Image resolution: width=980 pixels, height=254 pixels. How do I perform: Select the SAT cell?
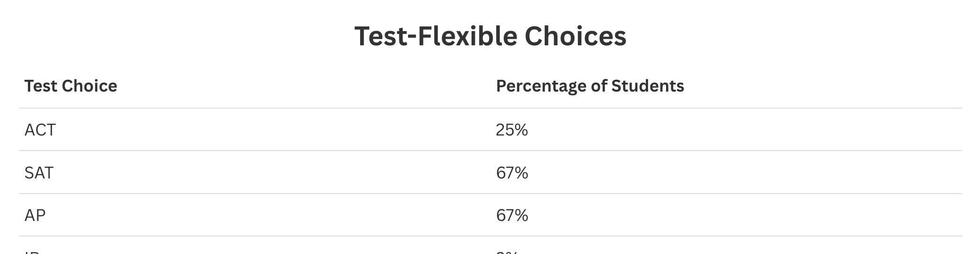click(39, 173)
